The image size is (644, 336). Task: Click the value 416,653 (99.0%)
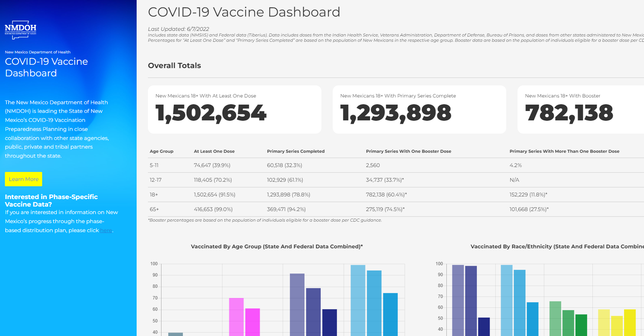point(213,209)
